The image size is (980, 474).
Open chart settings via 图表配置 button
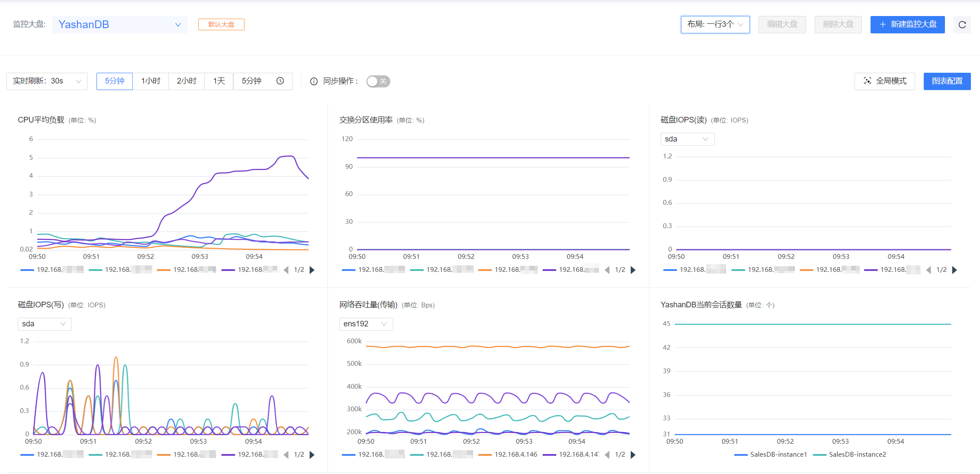tap(947, 81)
